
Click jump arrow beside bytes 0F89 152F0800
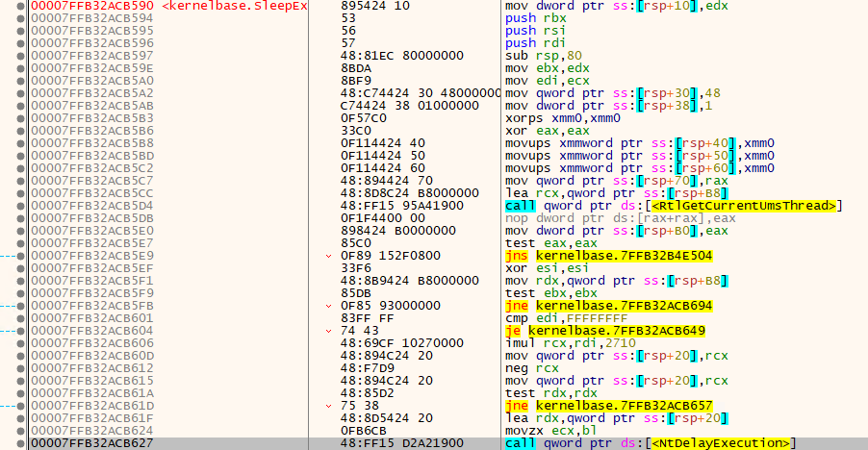click(x=328, y=256)
